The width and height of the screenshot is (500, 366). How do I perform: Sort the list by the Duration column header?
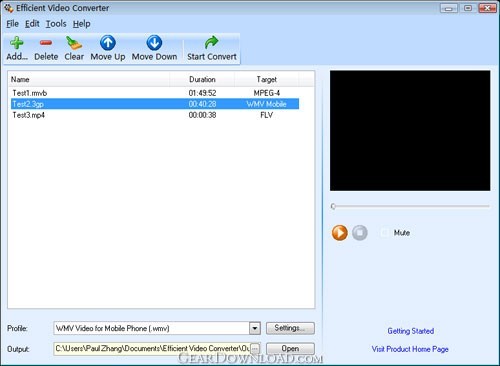[202, 79]
